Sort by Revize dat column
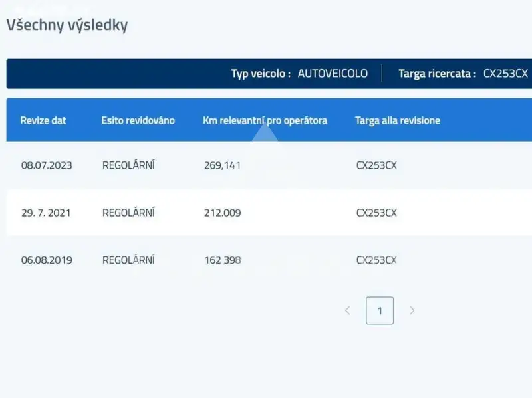 [x=43, y=120]
